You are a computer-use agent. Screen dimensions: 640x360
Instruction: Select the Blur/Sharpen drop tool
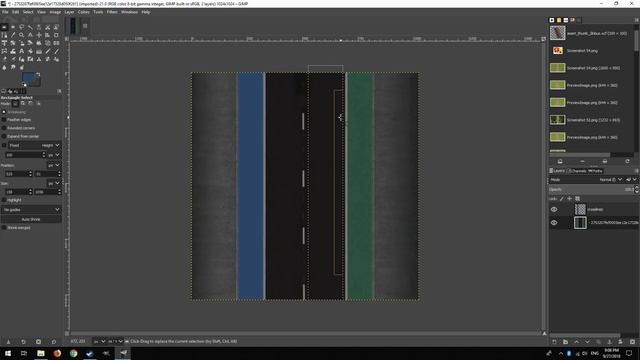pos(4,67)
